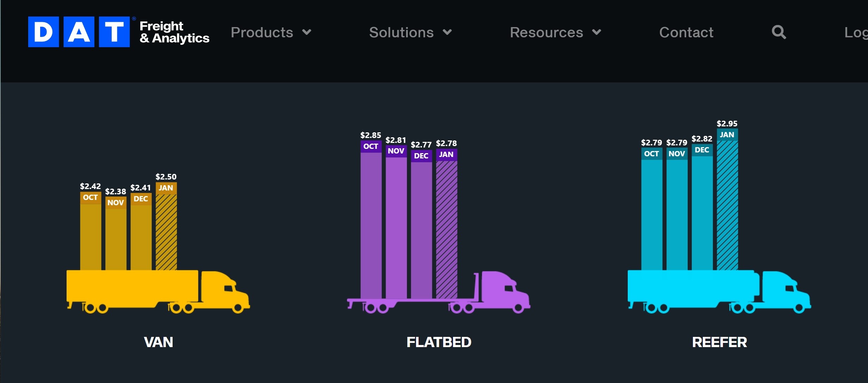Click the hatched JAN reefer bar
The image size is (868, 383).
click(x=727, y=205)
